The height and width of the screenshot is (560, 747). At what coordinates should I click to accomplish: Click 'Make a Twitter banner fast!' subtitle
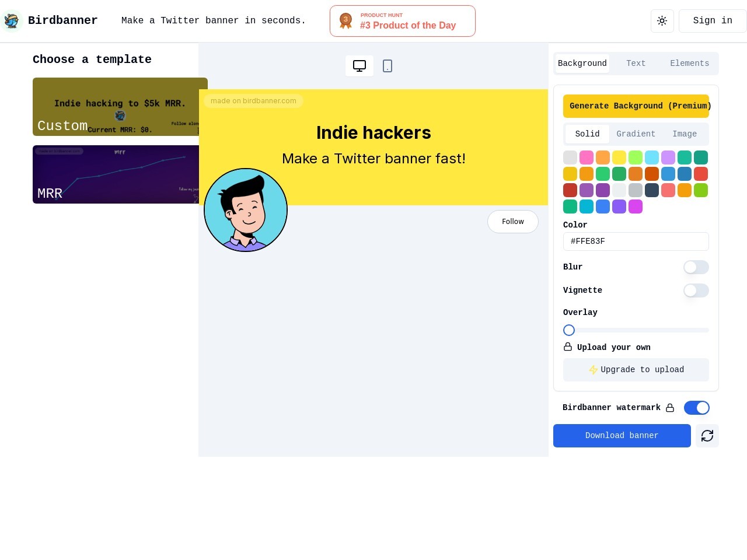373,159
